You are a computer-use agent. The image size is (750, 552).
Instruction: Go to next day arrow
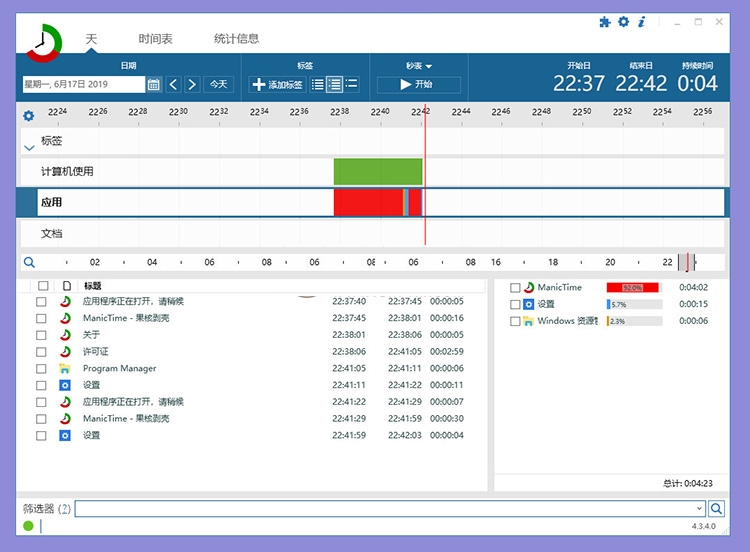pos(192,85)
